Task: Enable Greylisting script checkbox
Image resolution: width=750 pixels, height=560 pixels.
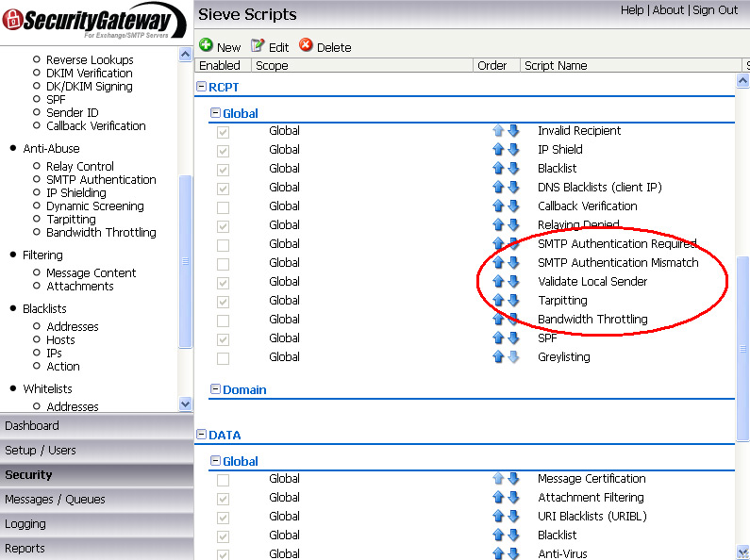Action: tap(223, 359)
